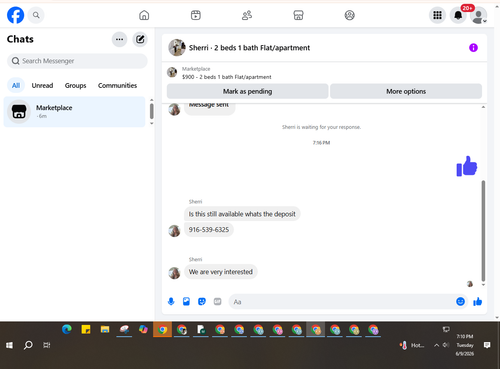The image size is (500, 369).
Task: Click the chat list scrollbar thumb
Action: [x=152, y=111]
